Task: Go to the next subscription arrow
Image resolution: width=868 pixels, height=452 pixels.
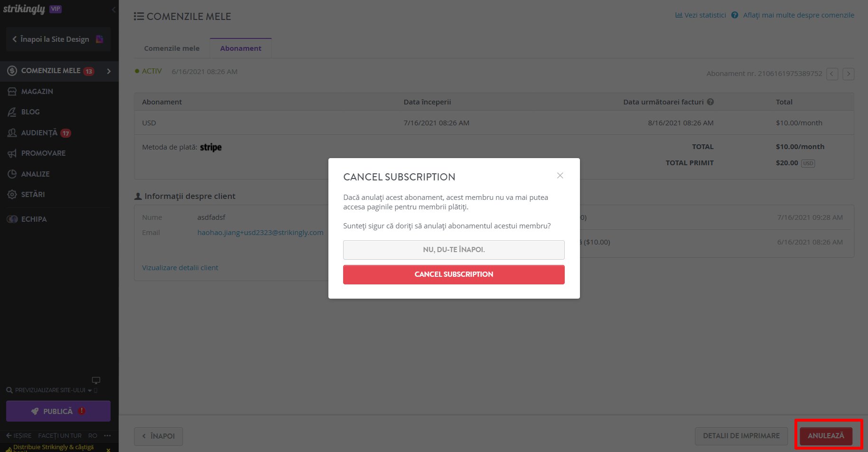Action: 849,74
